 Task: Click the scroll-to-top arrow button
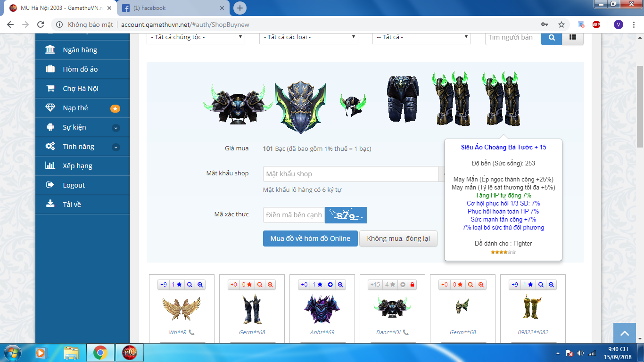point(625,333)
